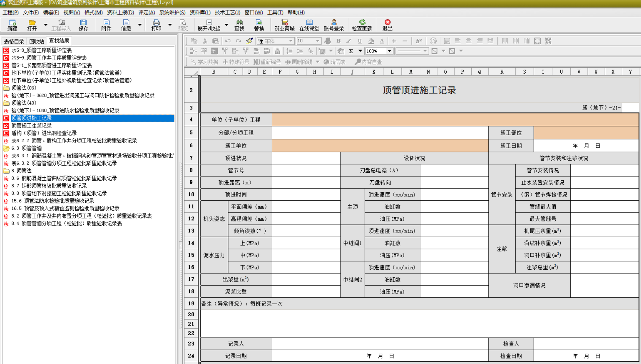This screenshot has height=364, width=641.
Task: Click the 学习数据 button
Action: pos(204,62)
